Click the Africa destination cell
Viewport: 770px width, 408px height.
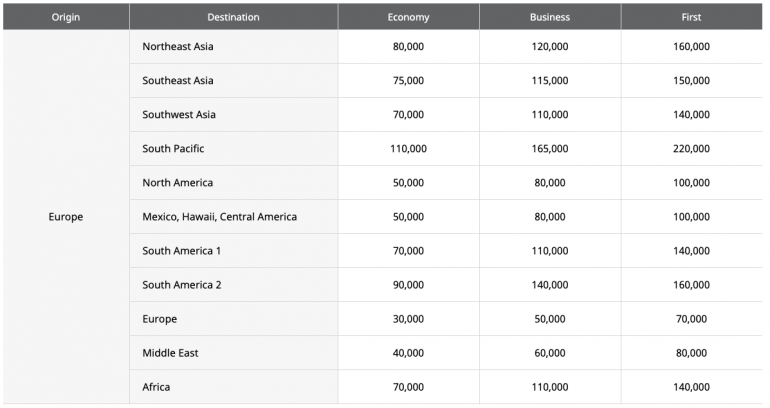pos(157,387)
